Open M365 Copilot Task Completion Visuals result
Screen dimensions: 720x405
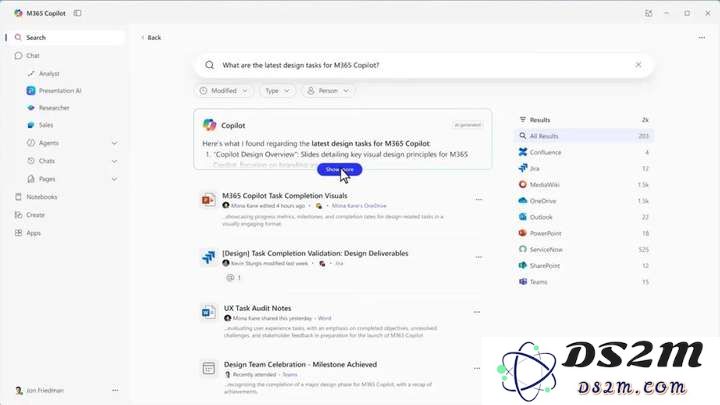click(x=285, y=196)
